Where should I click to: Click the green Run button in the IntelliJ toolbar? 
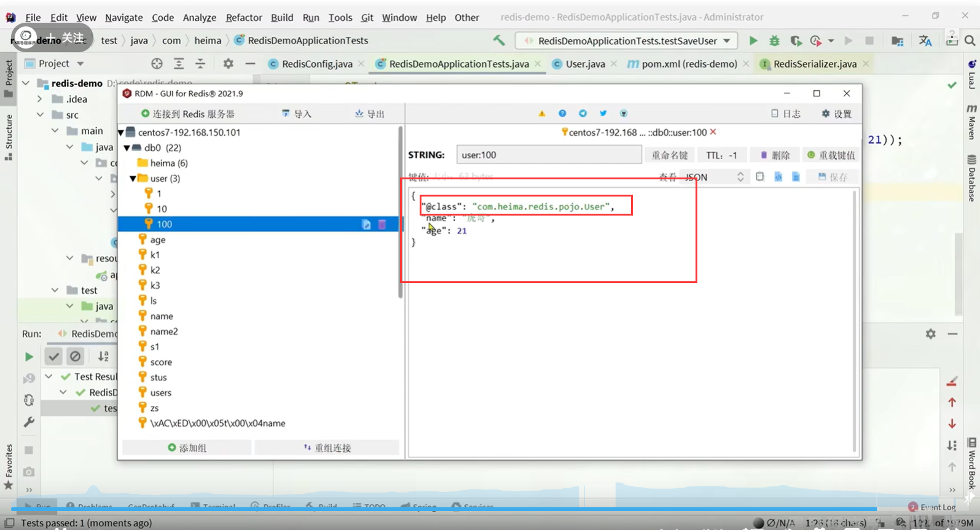[x=753, y=41]
